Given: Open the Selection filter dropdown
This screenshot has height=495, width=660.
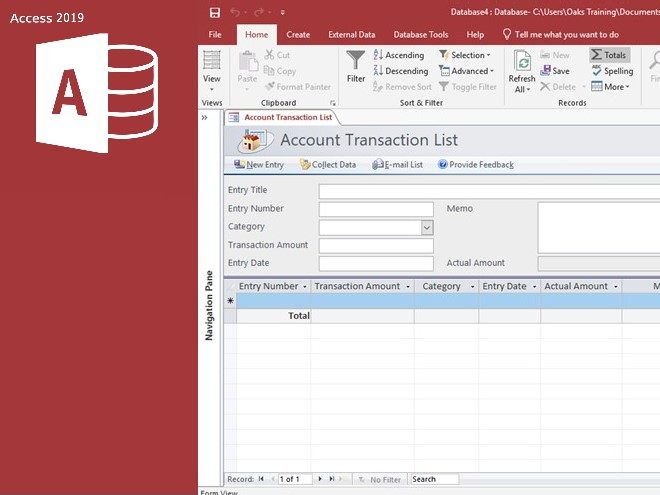Looking at the screenshot, I should click(x=464, y=56).
